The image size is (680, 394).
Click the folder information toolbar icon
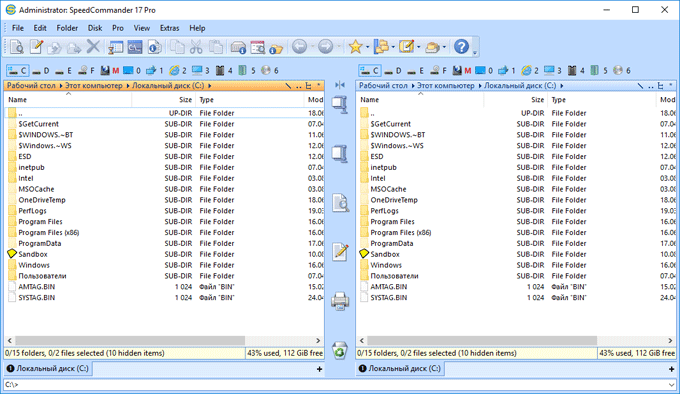pyautogui.click(x=276, y=48)
